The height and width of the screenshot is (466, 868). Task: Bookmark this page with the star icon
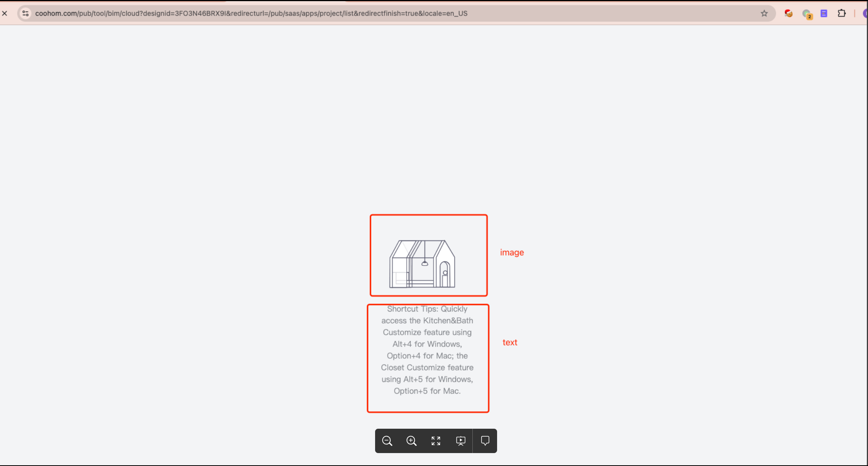click(x=764, y=14)
